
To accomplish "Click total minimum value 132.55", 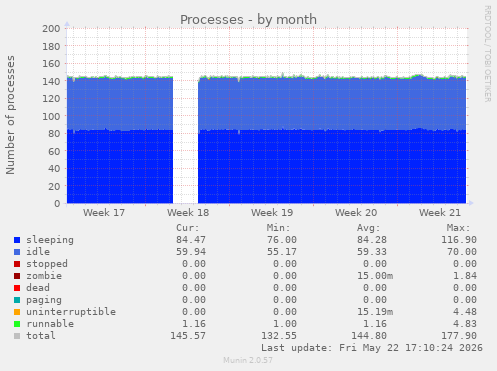I will click(279, 336).
